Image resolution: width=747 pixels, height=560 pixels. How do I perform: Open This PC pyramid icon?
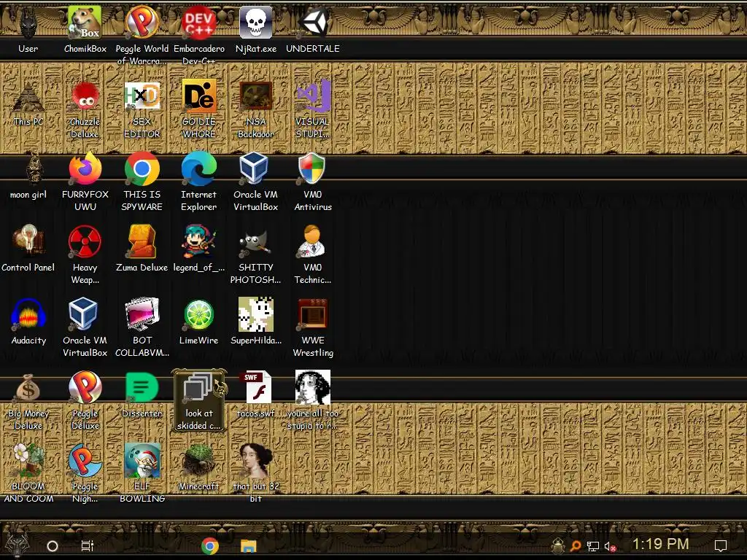pyautogui.click(x=28, y=104)
